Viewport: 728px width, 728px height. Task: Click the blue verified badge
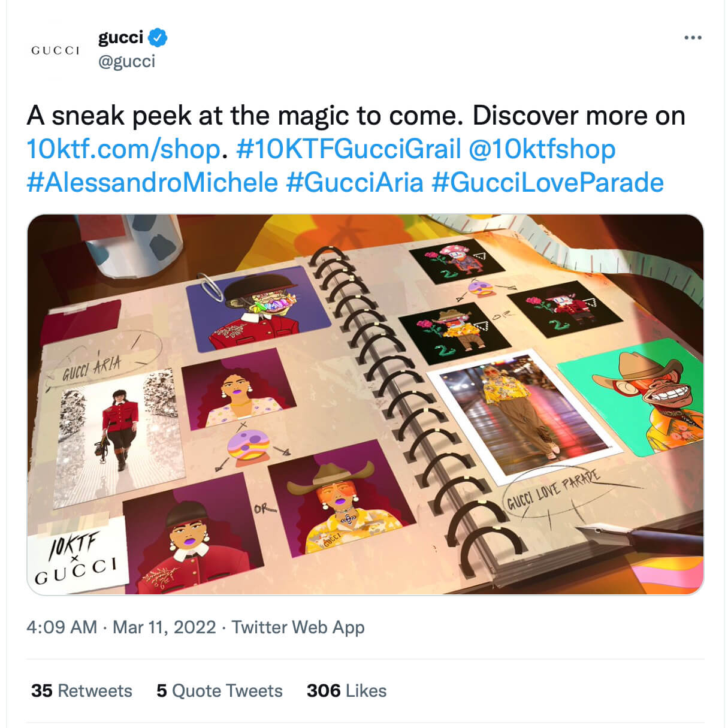coord(158,38)
